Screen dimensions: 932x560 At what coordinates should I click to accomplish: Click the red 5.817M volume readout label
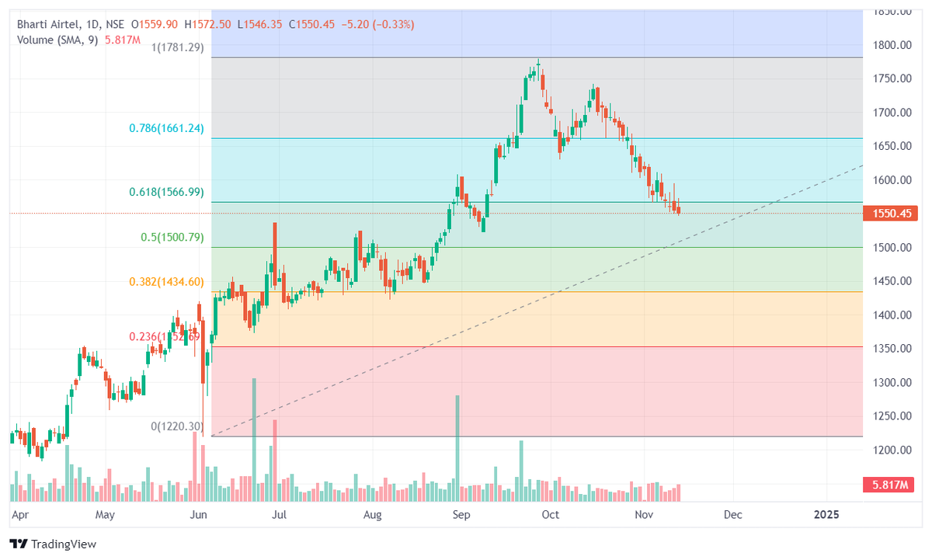click(889, 483)
